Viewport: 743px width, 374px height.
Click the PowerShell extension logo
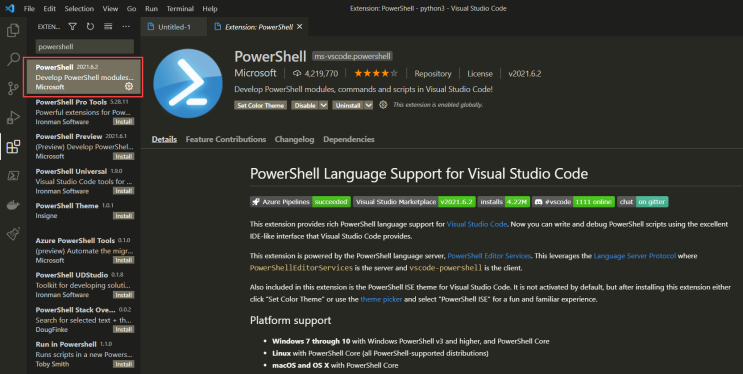[x=188, y=83]
